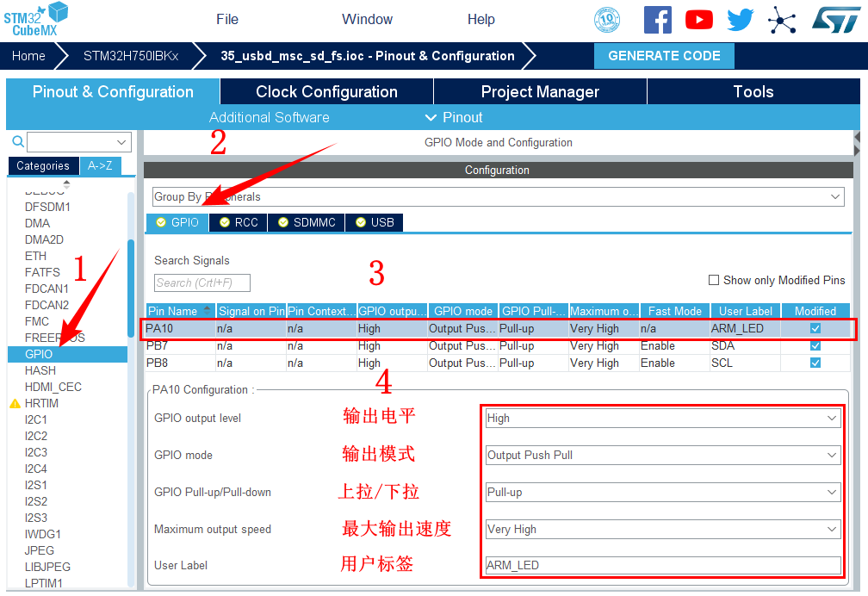The width and height of the screenshot is (868, 596).
Task: Click the ST community network icon
Action: [782, 20]
